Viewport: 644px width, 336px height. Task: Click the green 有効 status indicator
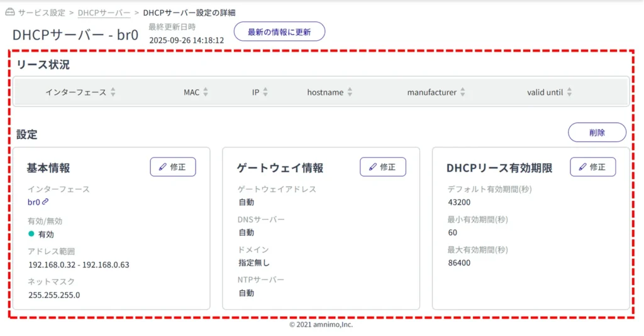click(31, 234)
